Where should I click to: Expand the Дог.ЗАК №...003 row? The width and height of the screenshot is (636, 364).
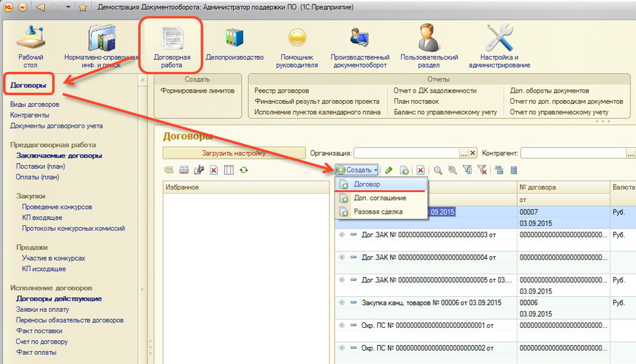[x=342, y=234]
